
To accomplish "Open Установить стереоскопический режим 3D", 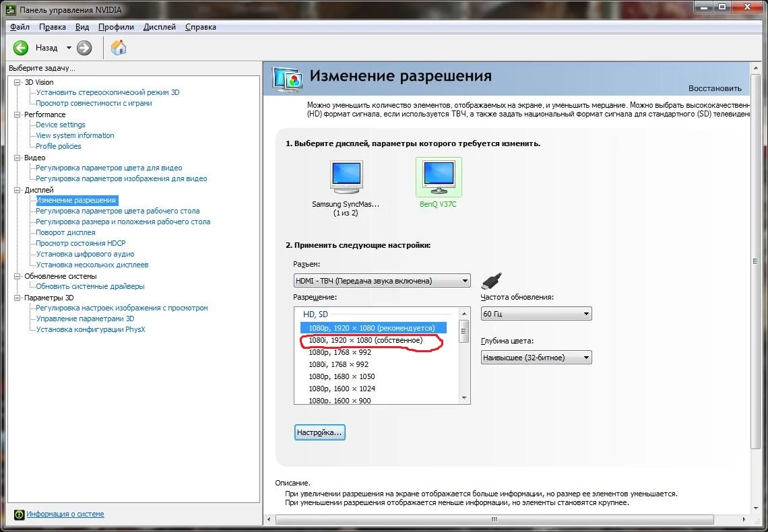I will (x=108, y=92).
